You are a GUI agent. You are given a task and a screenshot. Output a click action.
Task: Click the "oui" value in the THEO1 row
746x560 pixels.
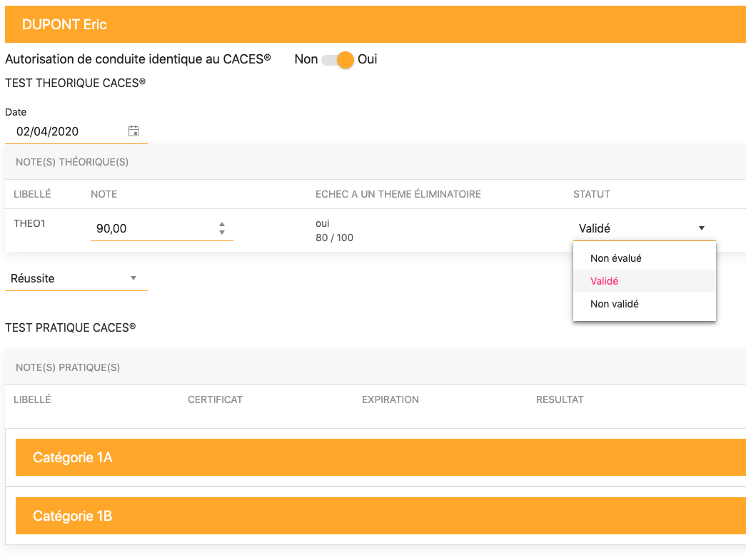point(322,223)
